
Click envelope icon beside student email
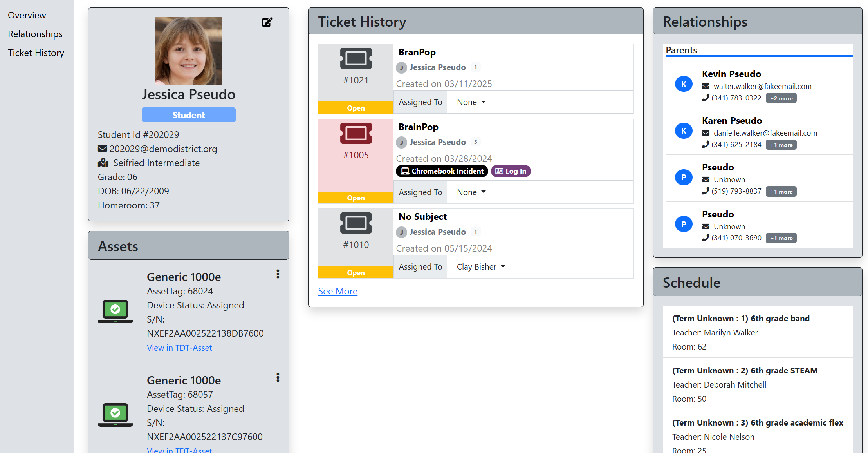(x=103, y=149)
